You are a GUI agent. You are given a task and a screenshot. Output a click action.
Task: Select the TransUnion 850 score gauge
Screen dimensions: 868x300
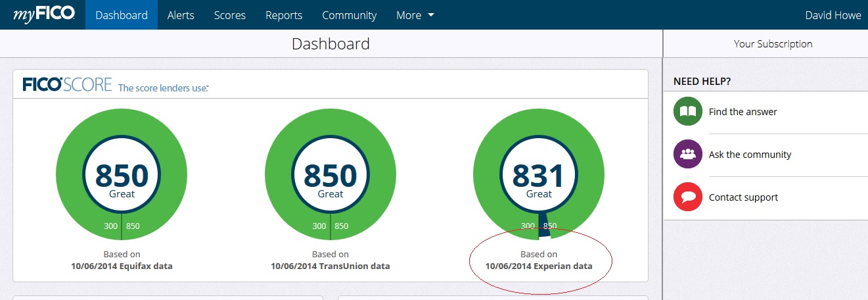tap(331, 174)
